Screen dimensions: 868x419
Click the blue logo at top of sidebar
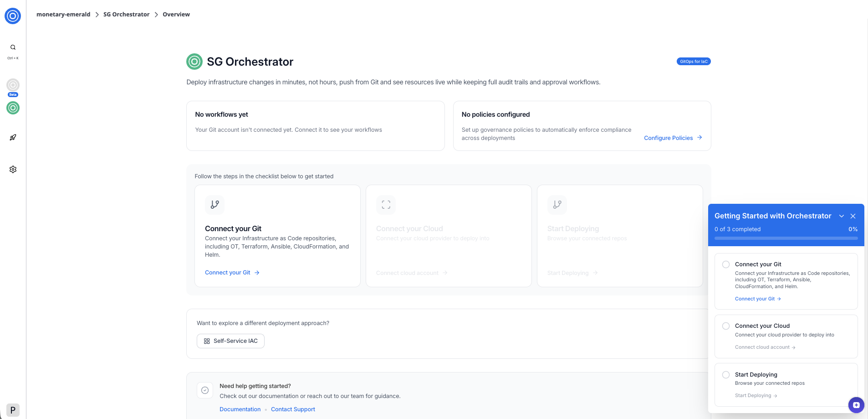click(x=12, y=16)
